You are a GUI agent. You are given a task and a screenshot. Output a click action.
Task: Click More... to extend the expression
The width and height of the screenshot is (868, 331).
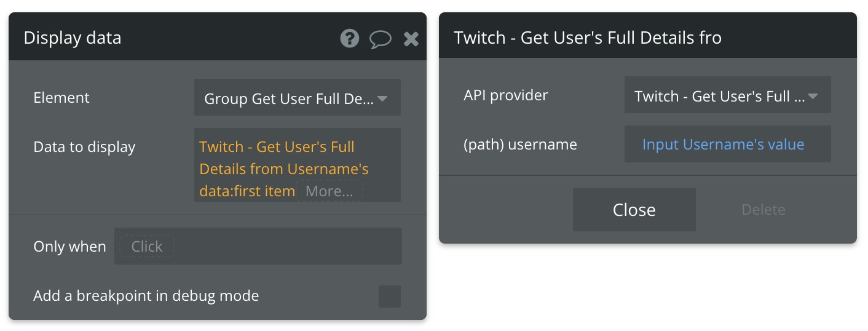click(329, 191)
